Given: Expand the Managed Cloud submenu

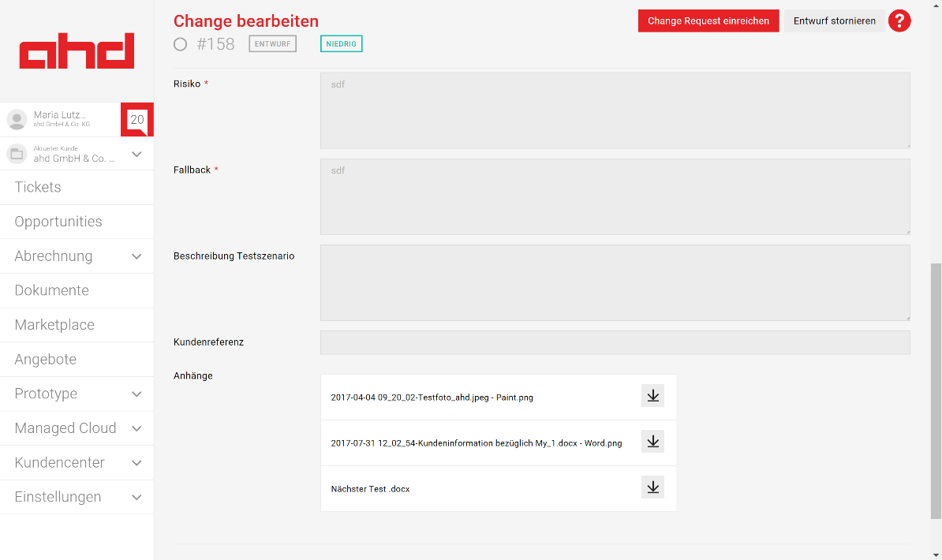Looking at the screenshot, I should pyautogui.click(x=136, y=428).
